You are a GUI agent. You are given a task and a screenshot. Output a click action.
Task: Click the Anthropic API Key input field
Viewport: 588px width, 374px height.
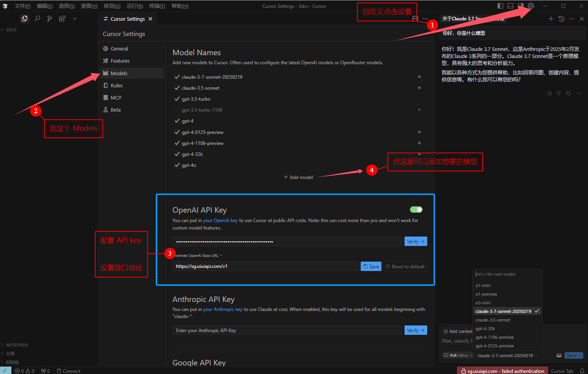(287, 331)
